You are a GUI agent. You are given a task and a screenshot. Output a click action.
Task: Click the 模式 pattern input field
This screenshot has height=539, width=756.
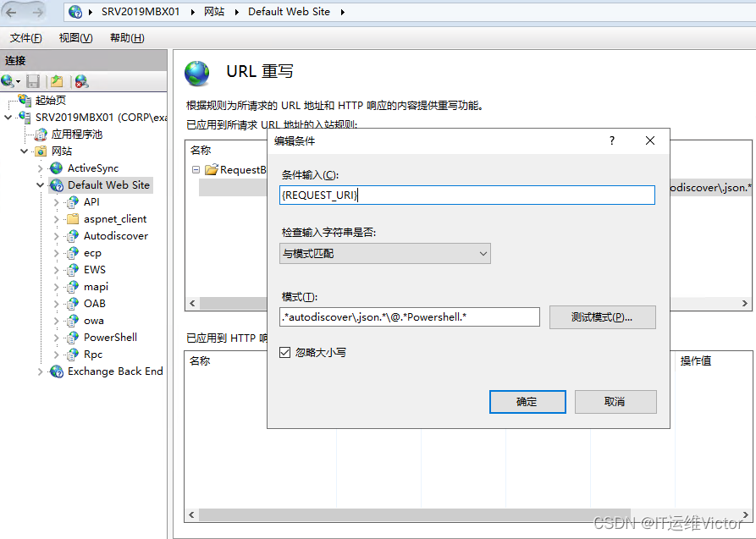pyautogui.click(x=410, y=316)
